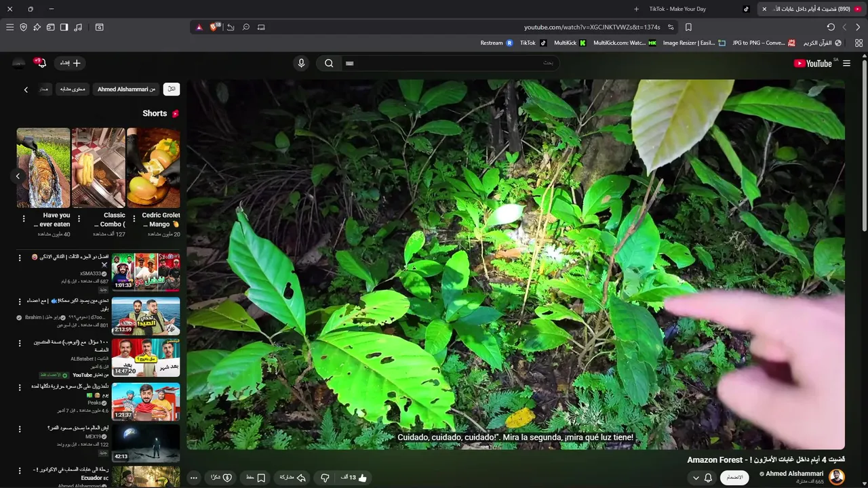
Task: Start voice search with microphone icon
Action: [302, 63]
